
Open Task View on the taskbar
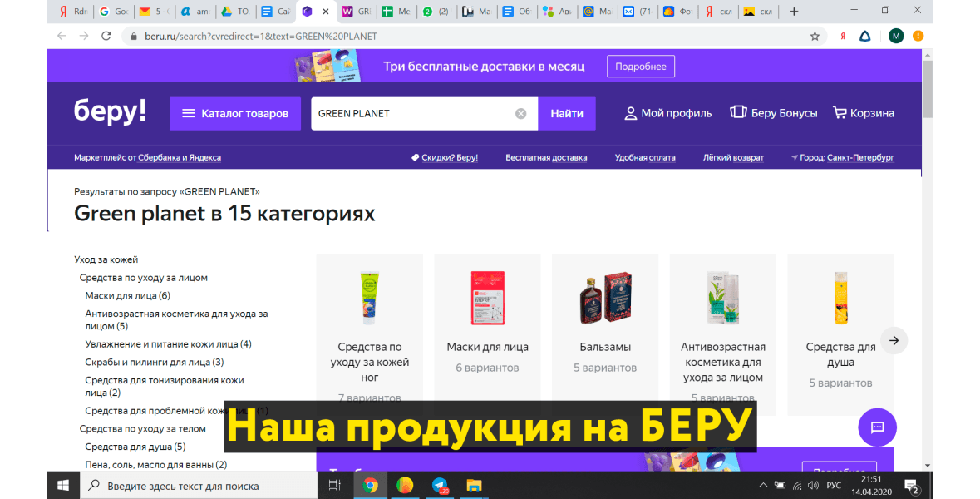(x=335, y=485)
